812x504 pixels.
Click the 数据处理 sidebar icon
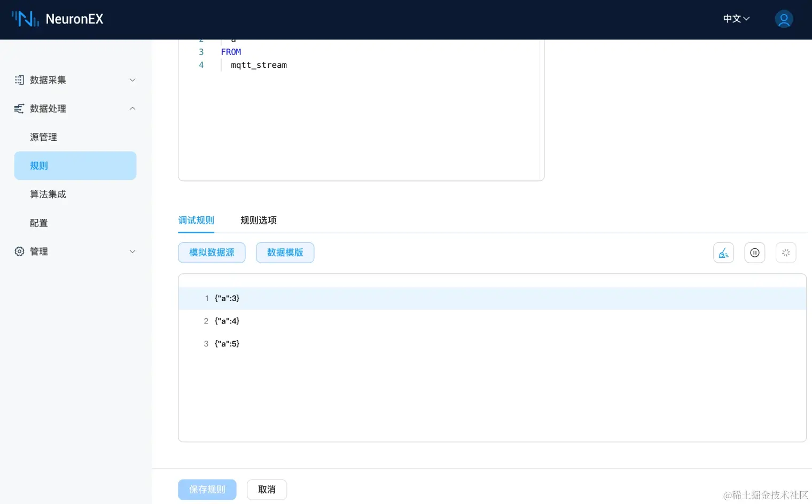click(19, 108)
